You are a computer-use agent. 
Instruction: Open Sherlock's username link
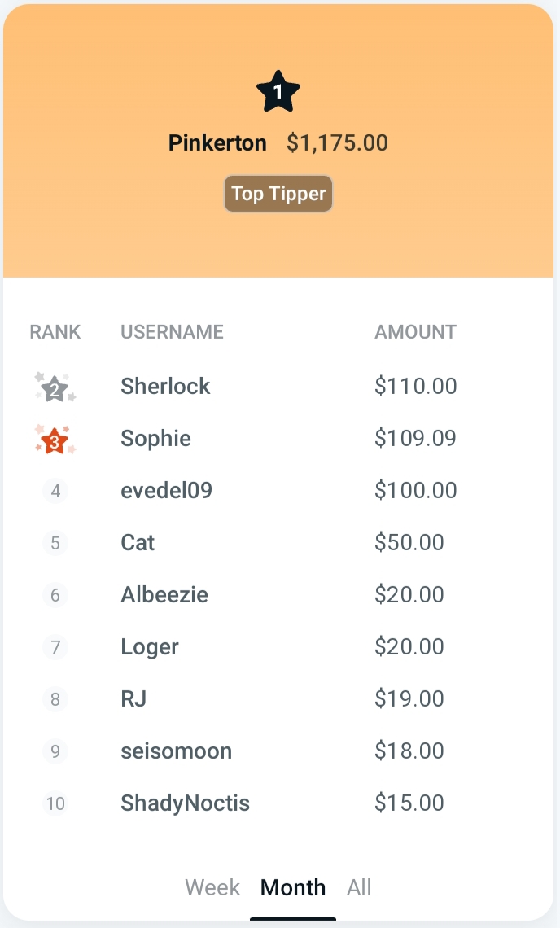165,386
